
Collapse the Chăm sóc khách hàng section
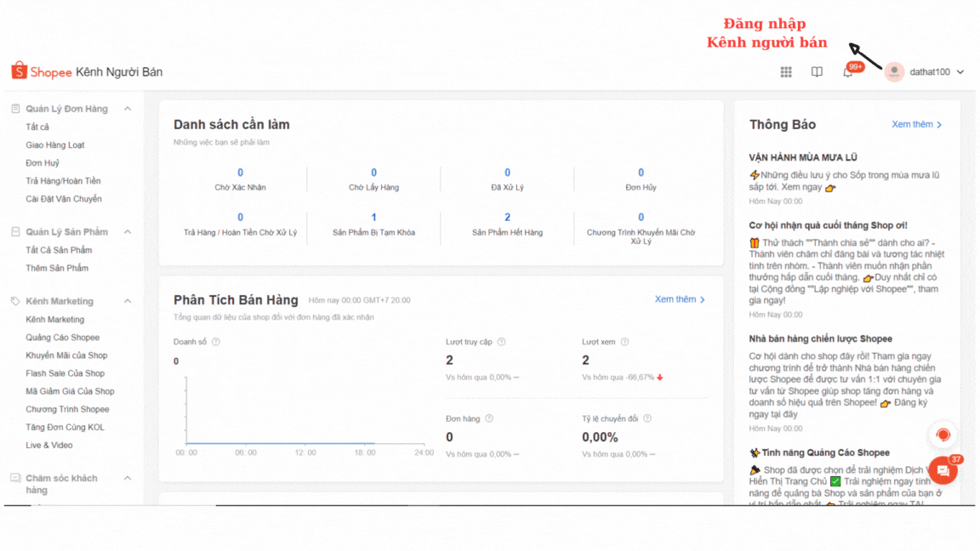(x=128, y=478)
